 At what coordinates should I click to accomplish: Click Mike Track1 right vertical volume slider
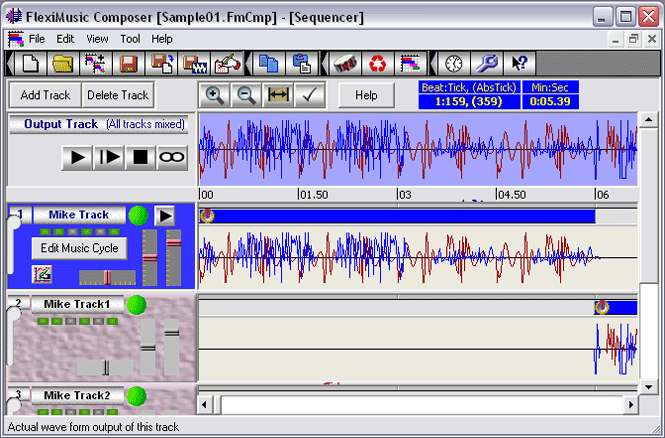(x=172, y=347)
